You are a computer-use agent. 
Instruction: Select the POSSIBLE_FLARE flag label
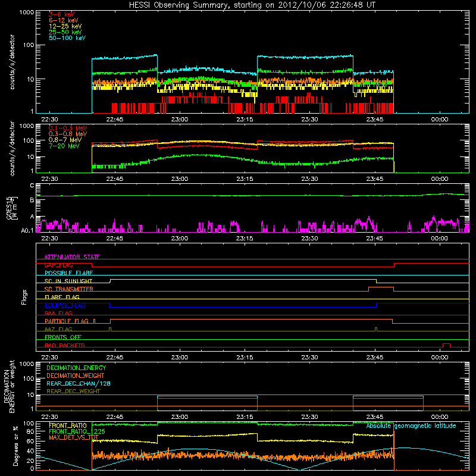(68, 273)
